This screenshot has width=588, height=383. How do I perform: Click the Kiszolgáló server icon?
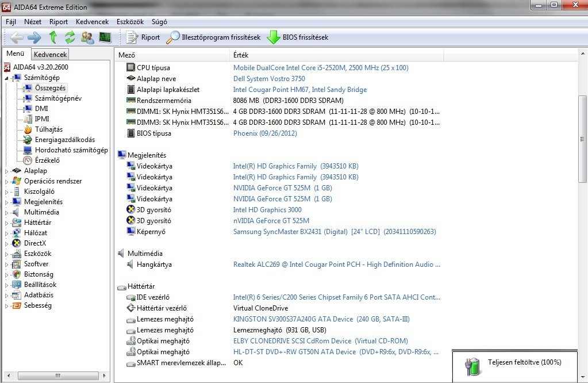pos(17,191)
